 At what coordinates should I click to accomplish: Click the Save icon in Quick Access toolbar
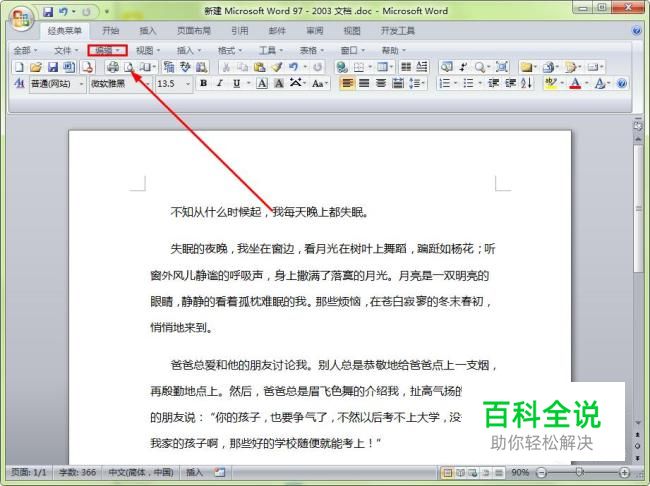[x=48, y=12]
